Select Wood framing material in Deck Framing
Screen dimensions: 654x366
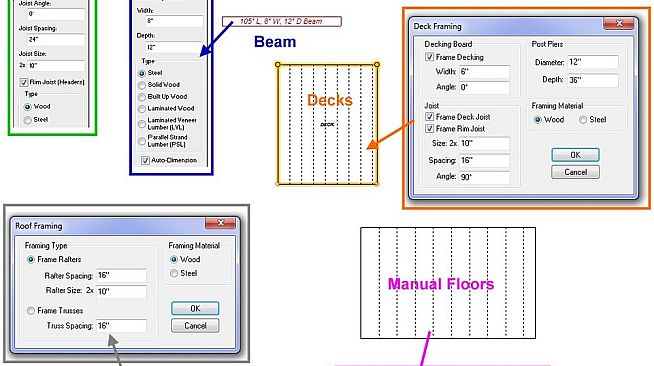click(x=538, y=120)
